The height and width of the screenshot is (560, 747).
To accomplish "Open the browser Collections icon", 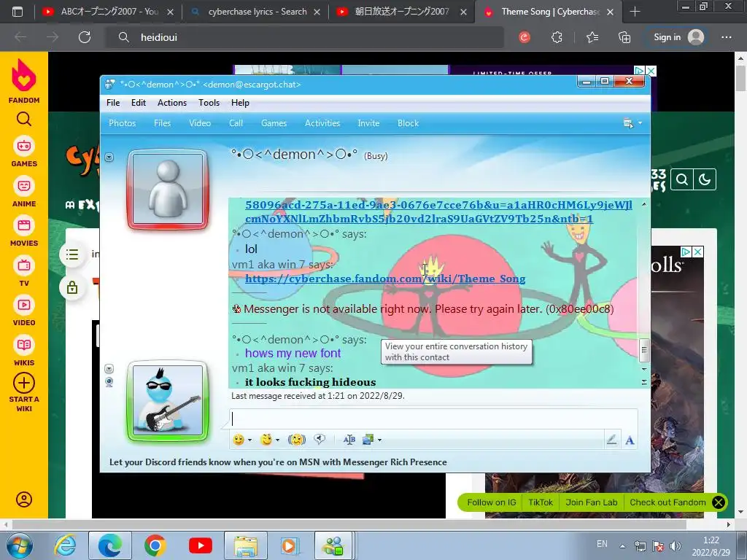I will [x=624, y=37].
